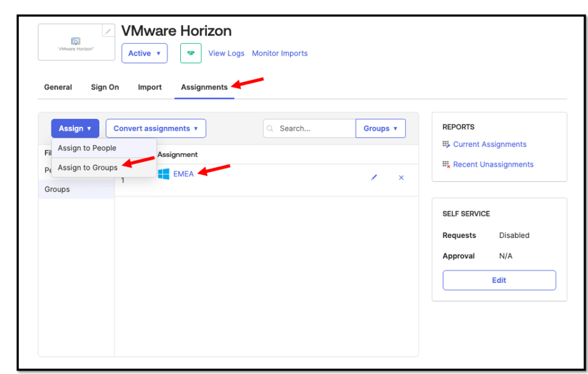Remove EMEA assignment with the X icon
588x374 pixels.
(401, 178)
